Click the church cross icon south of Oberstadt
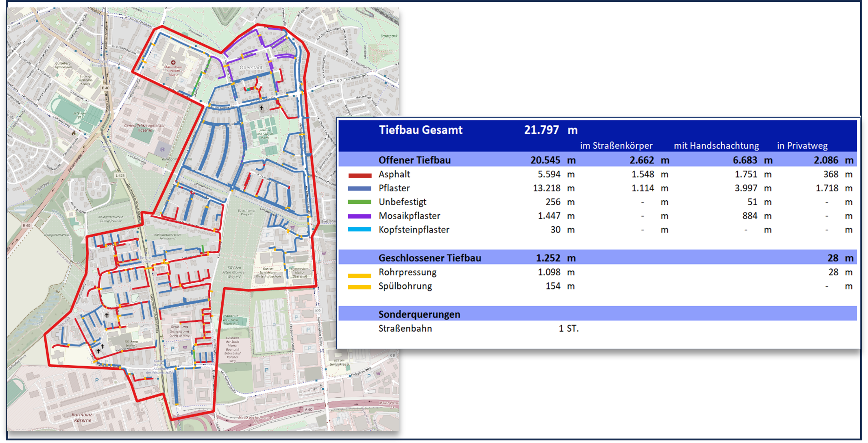Screen dimensions: 868x443 [261, 108]
